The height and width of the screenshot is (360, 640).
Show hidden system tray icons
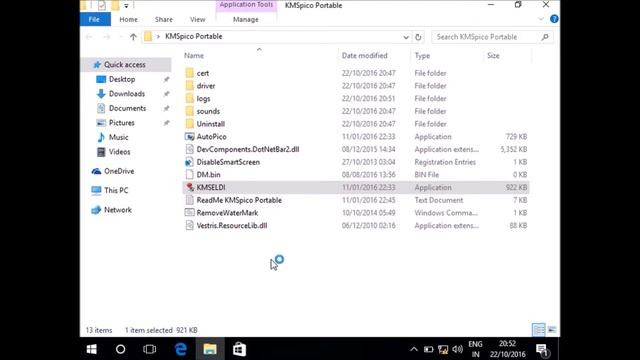pos(414,349)
